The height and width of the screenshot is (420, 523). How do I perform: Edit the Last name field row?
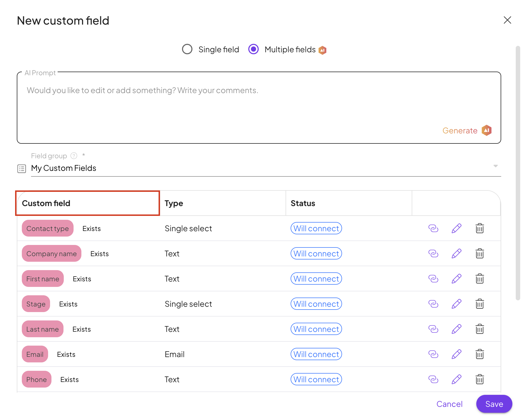[456, 329]
